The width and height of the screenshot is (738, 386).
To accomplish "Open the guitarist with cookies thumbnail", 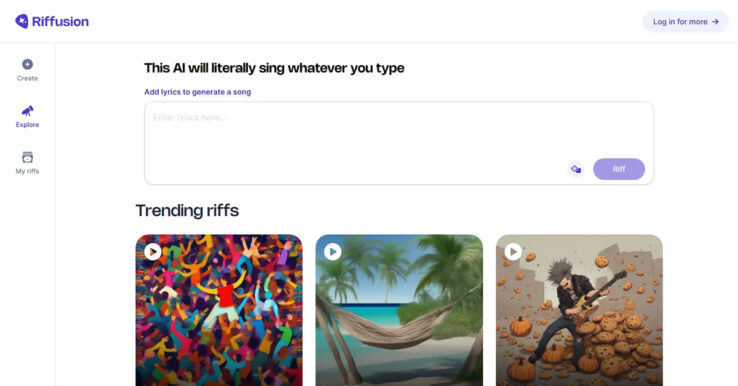I will tap(579, 310).
